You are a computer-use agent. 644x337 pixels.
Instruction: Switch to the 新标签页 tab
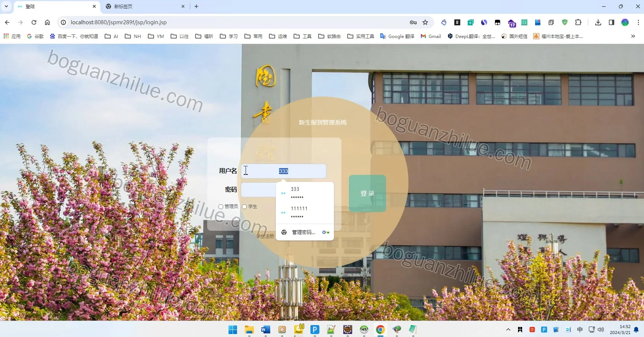pos(145,6)
